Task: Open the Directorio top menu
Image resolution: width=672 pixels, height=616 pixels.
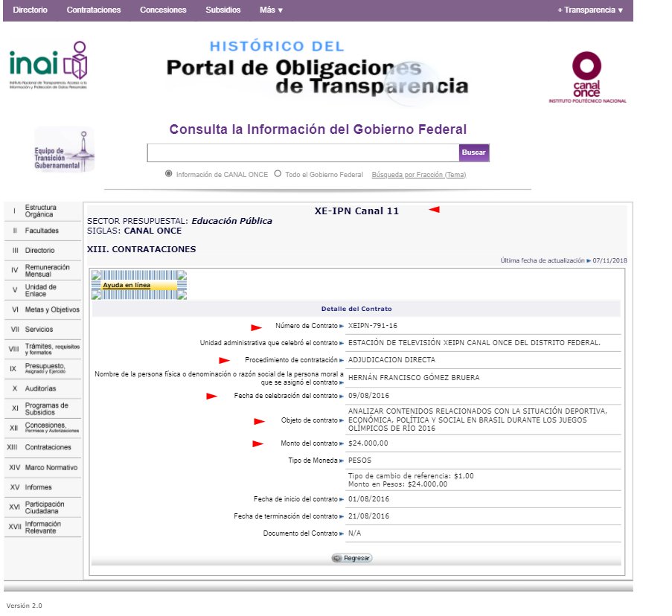Action: 30,10
